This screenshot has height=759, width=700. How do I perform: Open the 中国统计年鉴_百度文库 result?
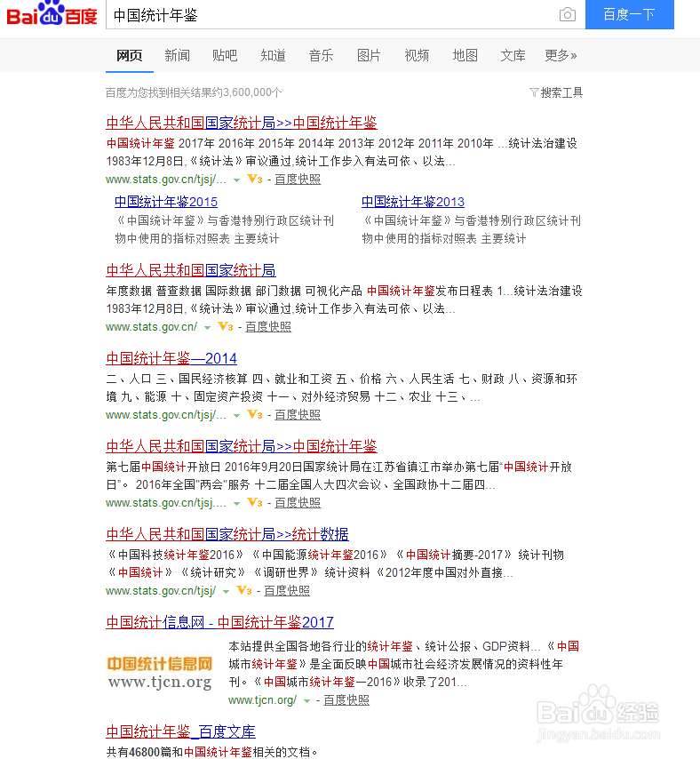pyautogui.click(x=180, y=731)
